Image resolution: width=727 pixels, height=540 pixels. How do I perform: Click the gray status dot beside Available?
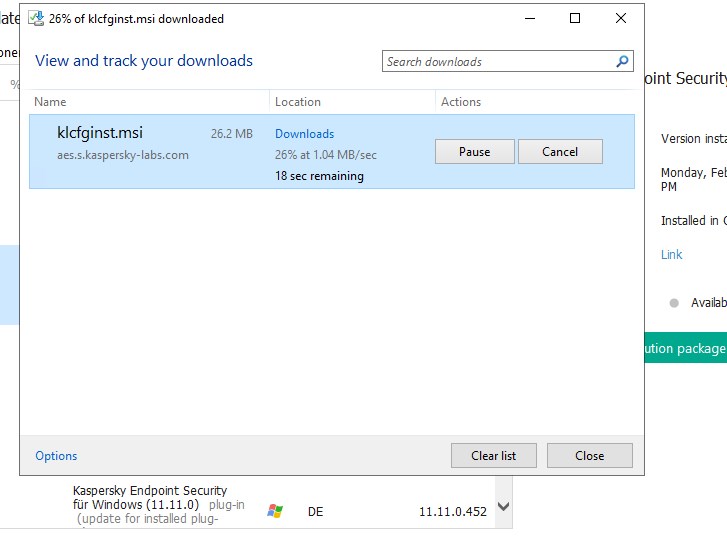674,303
